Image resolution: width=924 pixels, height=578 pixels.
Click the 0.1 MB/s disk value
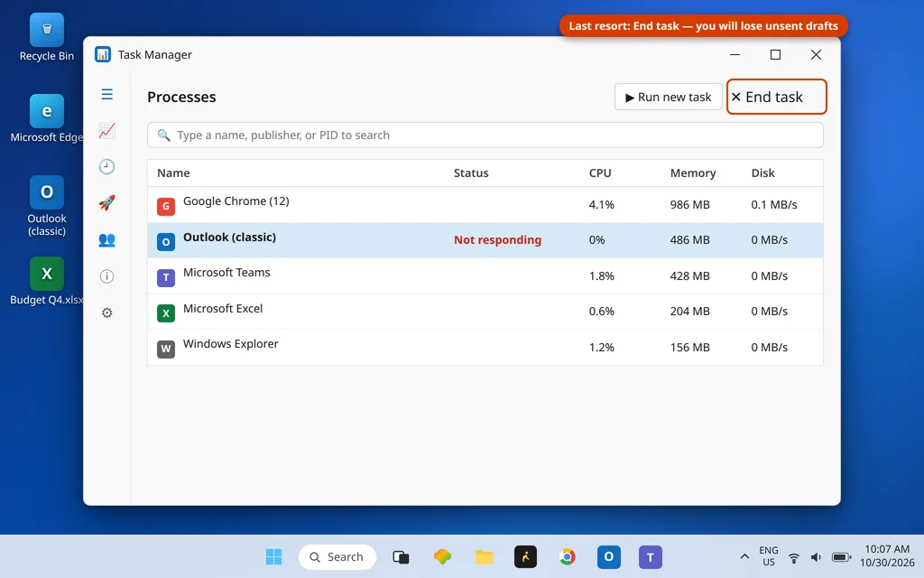pos(773,205)
